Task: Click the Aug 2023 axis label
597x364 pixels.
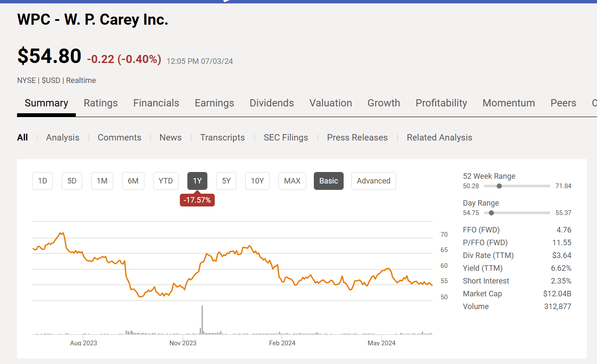Action: pyautogui.click(x=83, y=343)
